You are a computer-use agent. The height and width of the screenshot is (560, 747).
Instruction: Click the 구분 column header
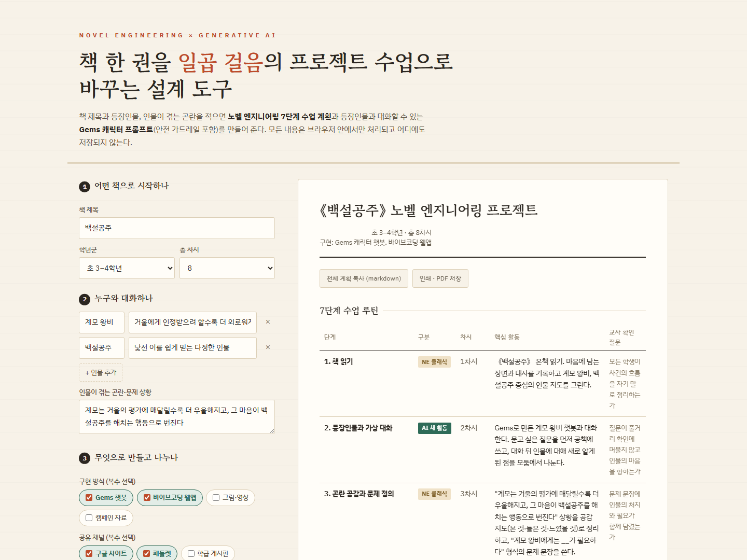pyautogui.click(x=424, y=338)
